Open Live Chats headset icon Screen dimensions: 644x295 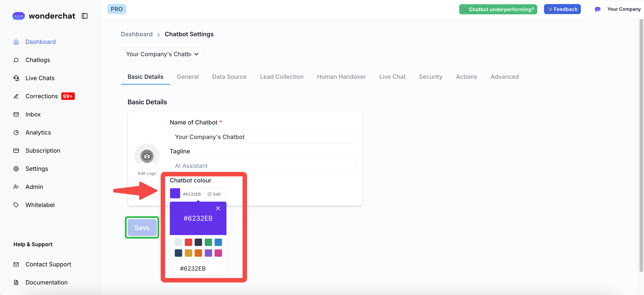pos(16,78)
